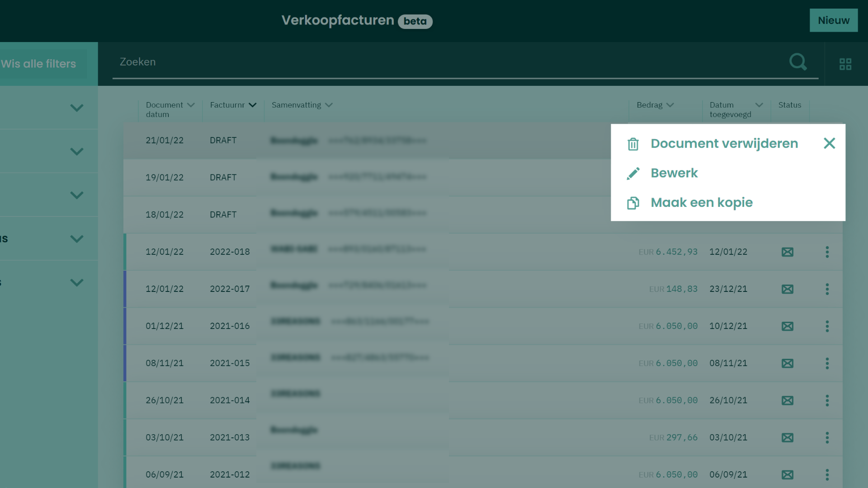Click the search magnifier icon

tap(798, 62)
